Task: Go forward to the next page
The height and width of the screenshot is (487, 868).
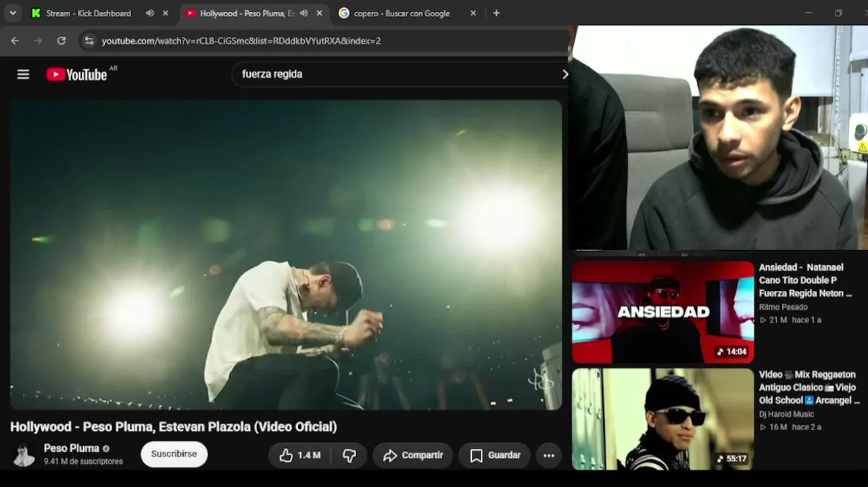Action: click(x=38, y=41)
